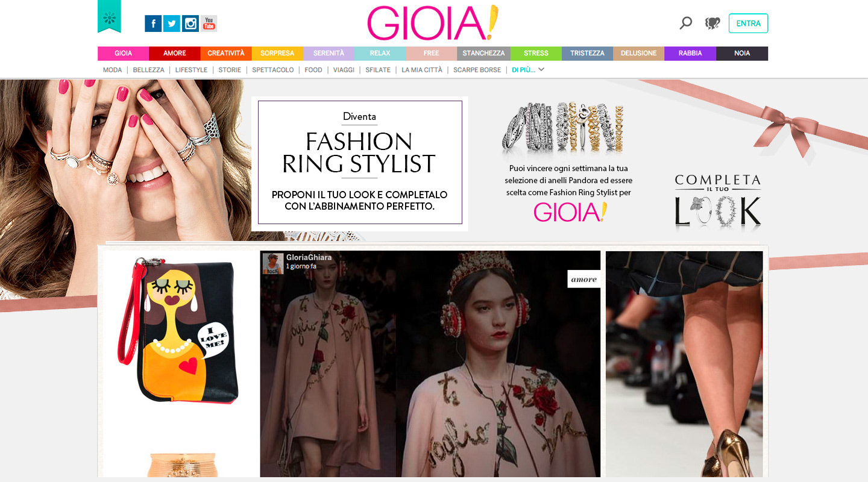868x482 pixels.
Task: Click the head profile icon beside ENTRA
Action: pyautogui.click(x=712, y=23)
